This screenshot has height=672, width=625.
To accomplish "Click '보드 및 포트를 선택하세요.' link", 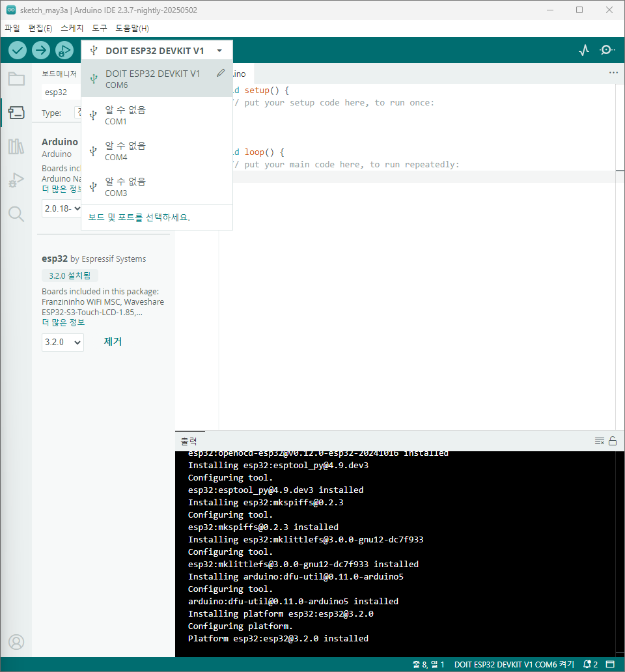I will 139,217.
